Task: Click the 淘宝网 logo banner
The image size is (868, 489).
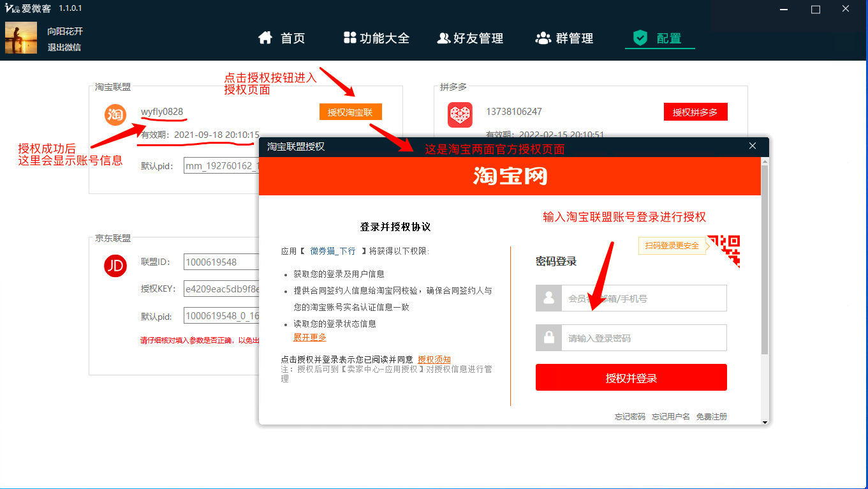Action: [x=510, y=176]
